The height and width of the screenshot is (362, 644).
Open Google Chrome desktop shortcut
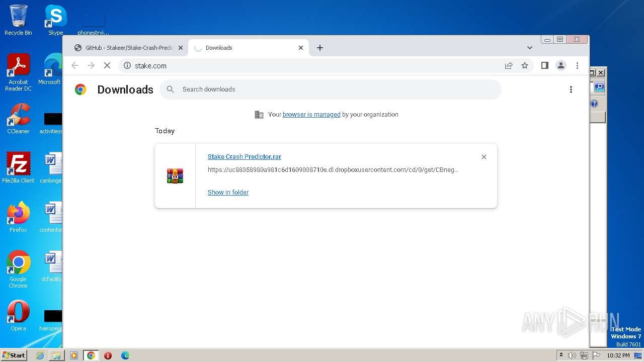(18, 269)
